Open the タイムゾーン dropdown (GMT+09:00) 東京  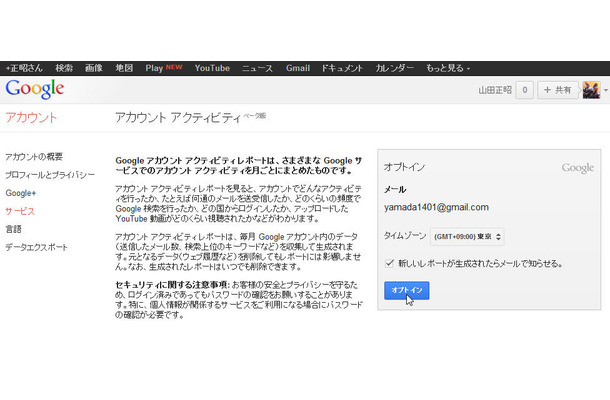467,237
